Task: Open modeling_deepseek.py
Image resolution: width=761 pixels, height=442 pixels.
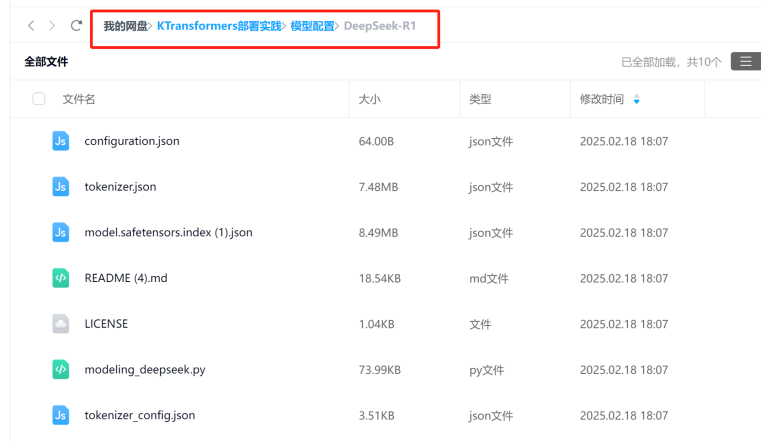Action: [x=145, y=370]
